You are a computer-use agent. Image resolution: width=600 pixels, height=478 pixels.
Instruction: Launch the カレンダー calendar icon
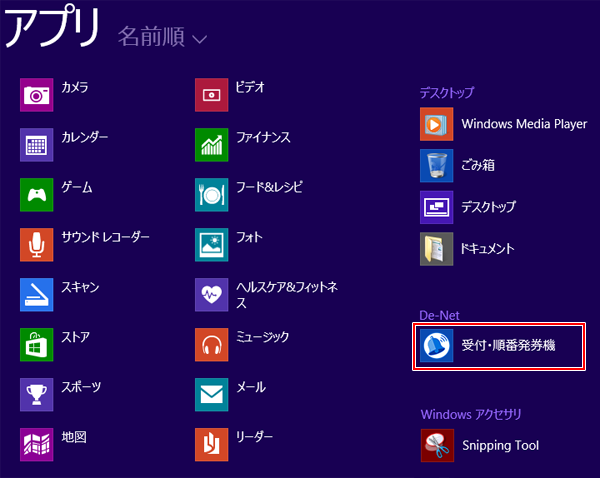(36, 145)
